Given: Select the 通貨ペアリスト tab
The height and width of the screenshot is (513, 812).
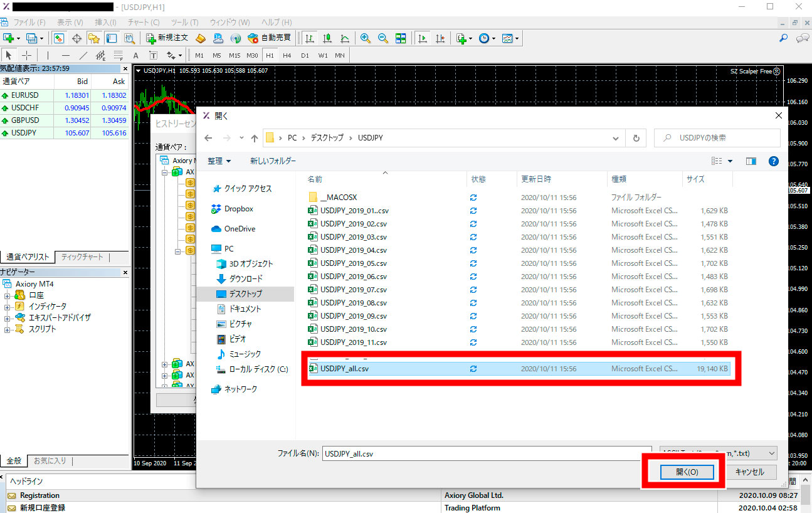Looking at the screenshot, I should pyautogui.click(x=28, y=257).
